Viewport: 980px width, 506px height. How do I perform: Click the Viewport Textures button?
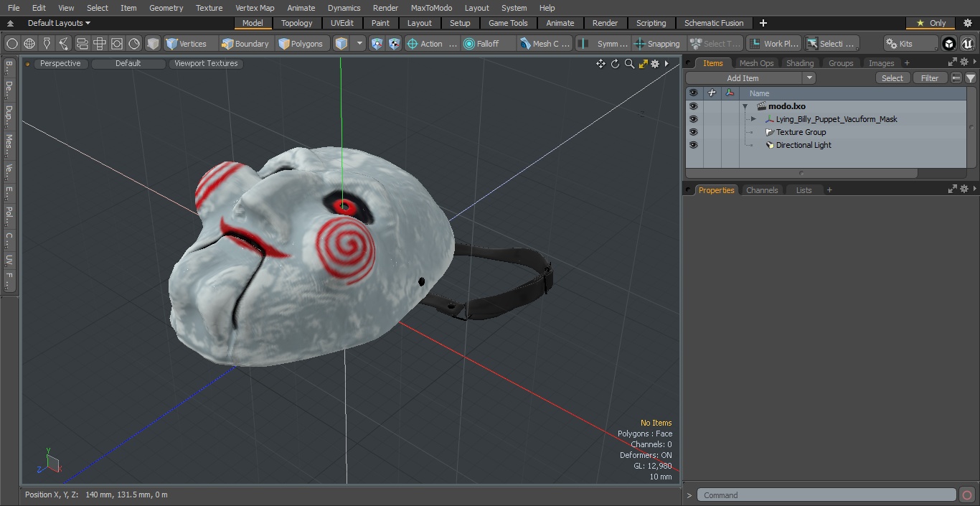pos(206,64)
